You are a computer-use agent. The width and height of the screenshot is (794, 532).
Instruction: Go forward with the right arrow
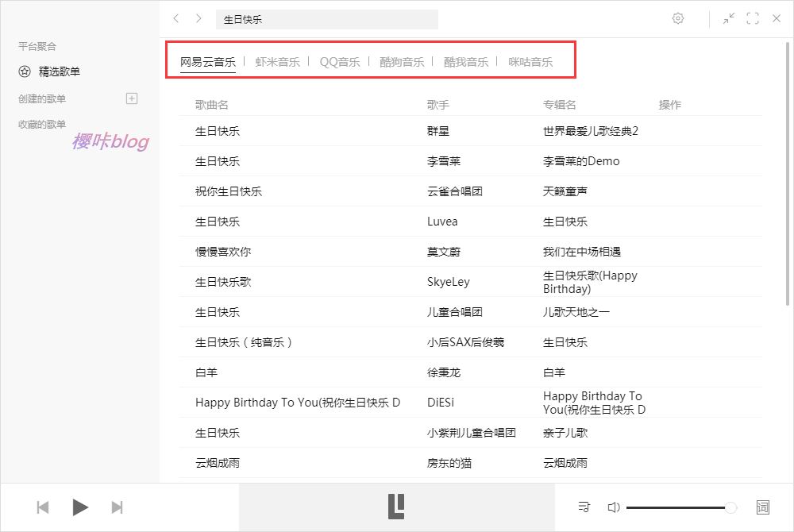coord(198,19)
